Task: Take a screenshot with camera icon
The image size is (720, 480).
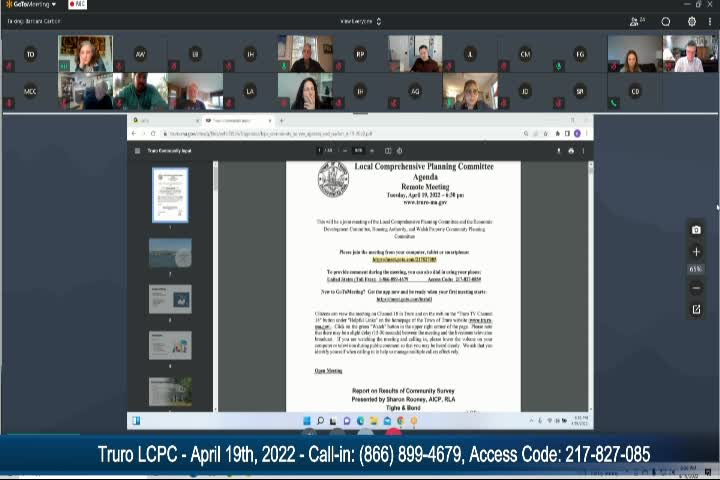Action: [x=696, y=230]
